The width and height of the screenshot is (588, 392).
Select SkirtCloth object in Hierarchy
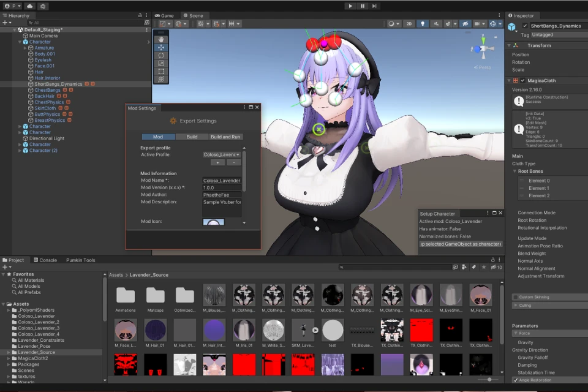pyautogui.click(x=45, y=108)
